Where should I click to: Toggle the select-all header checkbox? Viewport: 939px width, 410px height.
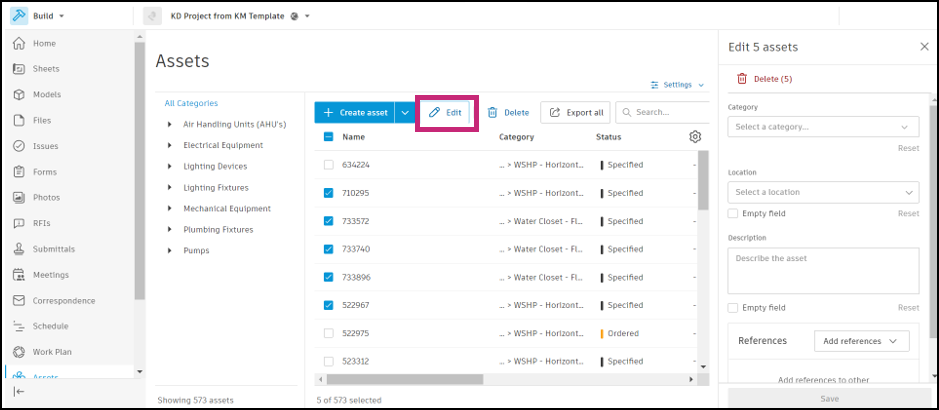pos(328,136)
